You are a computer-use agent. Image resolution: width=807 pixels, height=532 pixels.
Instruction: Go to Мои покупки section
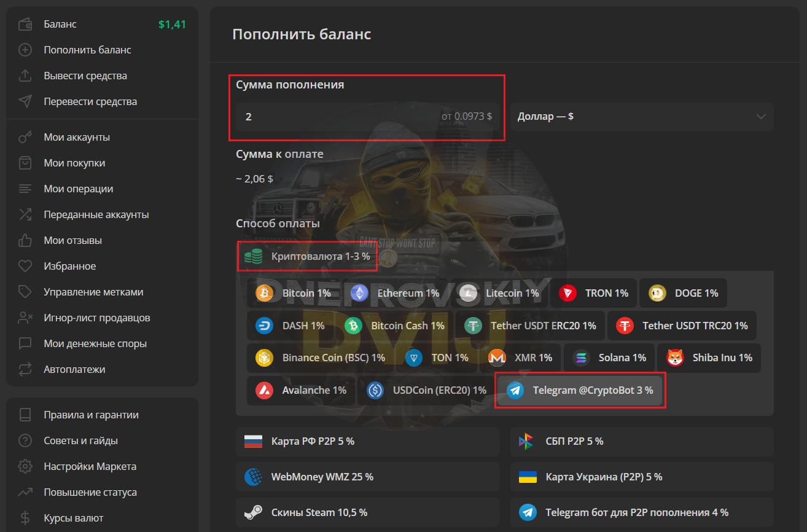[74, 163]
